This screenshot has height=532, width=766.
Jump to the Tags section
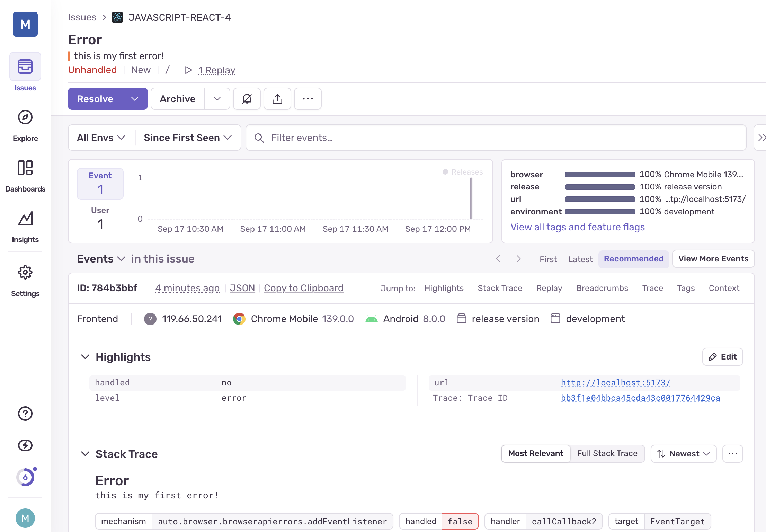pos(686,288)
